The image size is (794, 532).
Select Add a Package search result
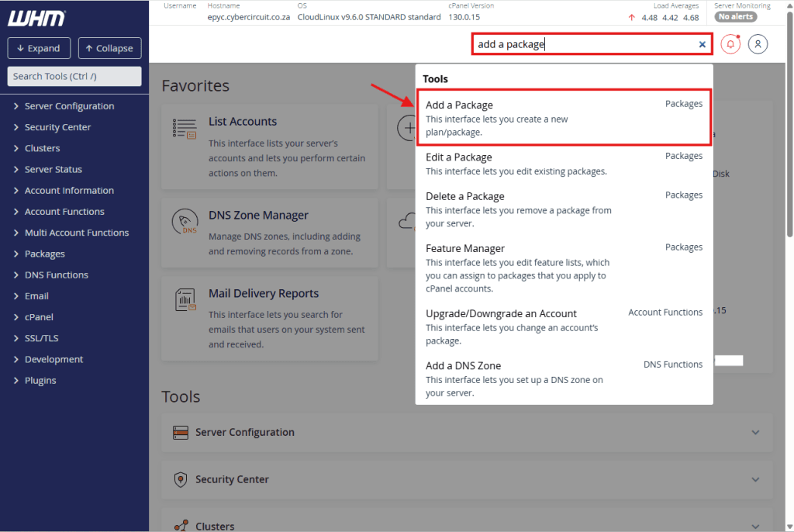(x=459, y=105)
